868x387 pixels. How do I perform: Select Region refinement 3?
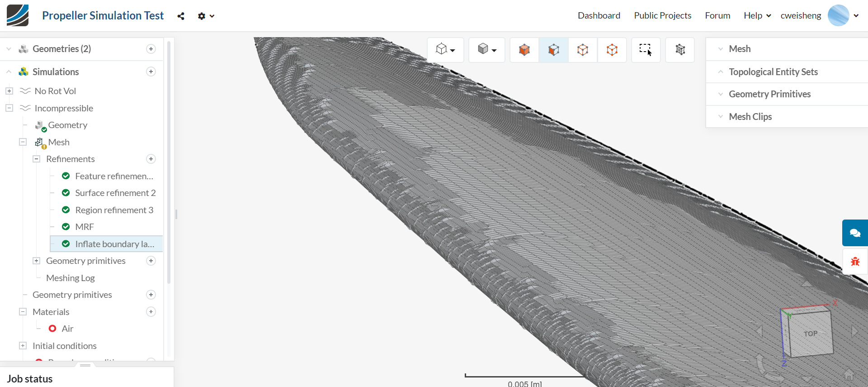114,210
